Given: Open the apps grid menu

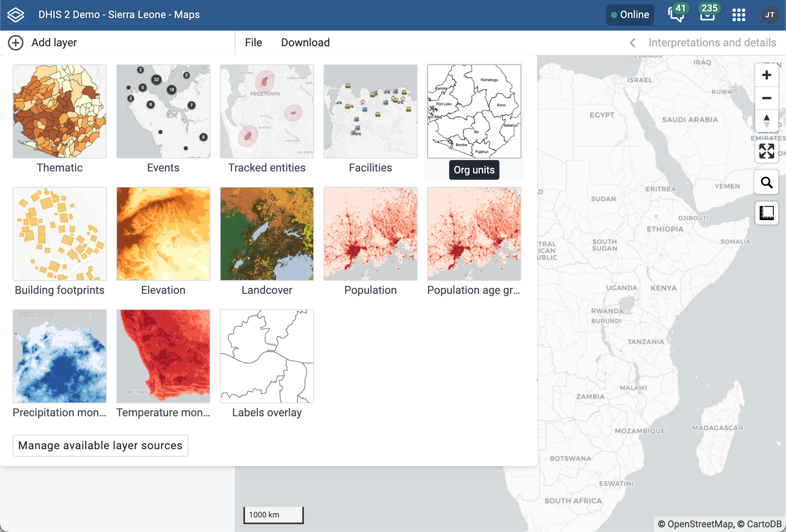Looking at the screenshot, I should pyautogui.click(x=738, y=15).
